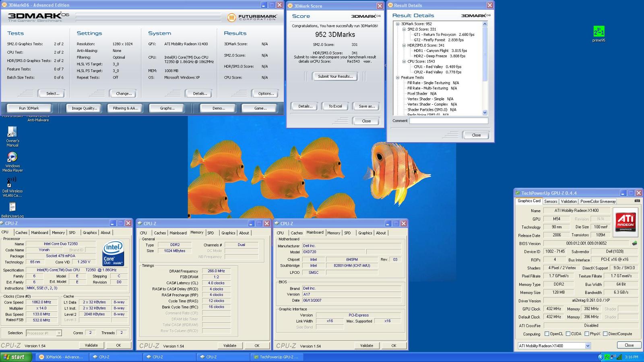
Task: Click the Close button in GPU-Z
Action: (629, 345)
